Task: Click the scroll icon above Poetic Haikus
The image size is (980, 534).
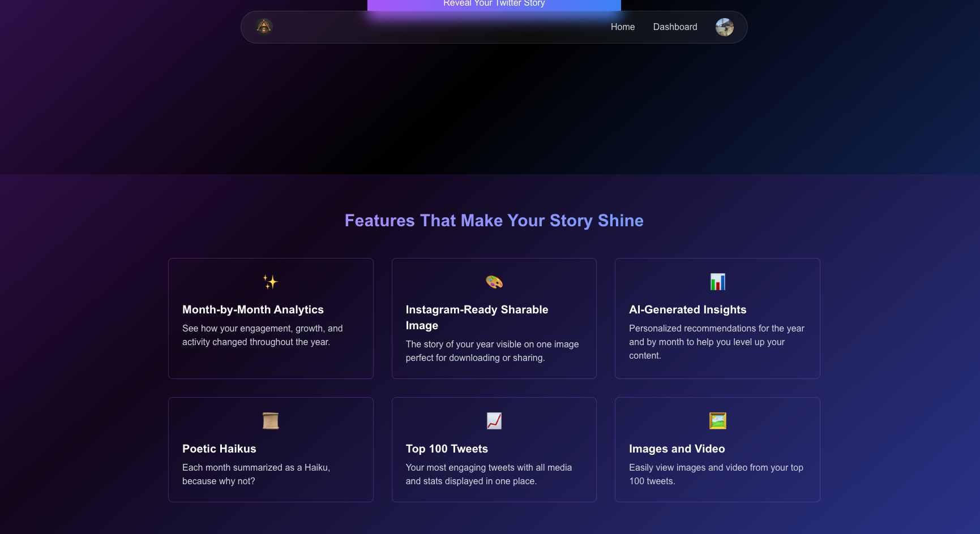Action: tap(271, 421)
